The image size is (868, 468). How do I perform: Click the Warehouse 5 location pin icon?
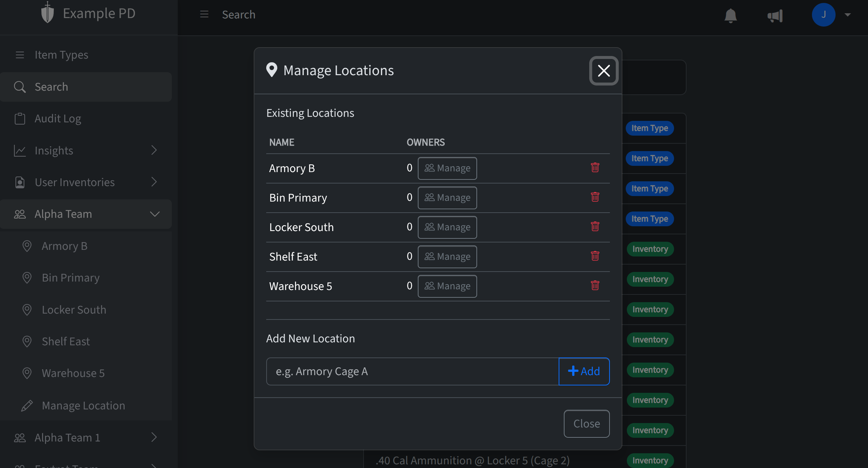coord(27,373)
